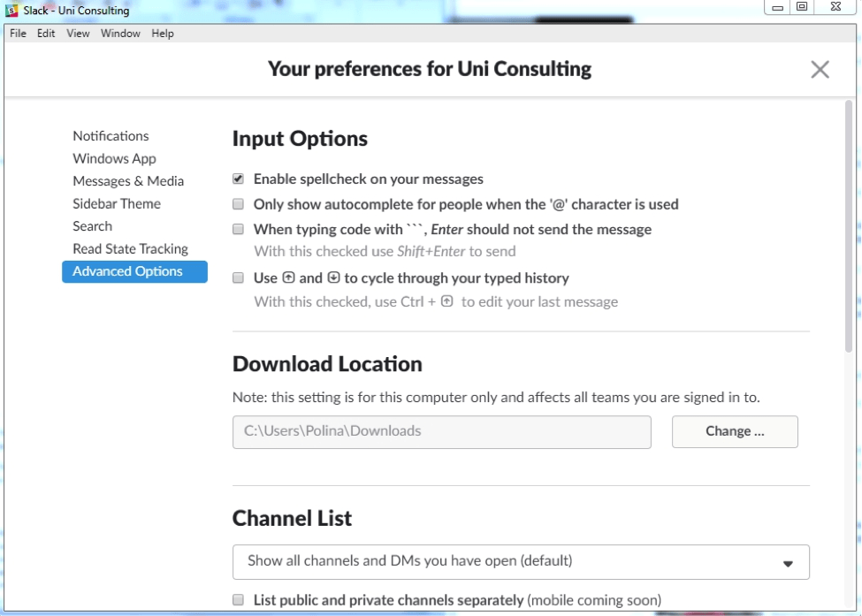Viewport: 862px width, 616px height.
Task: Toggle arrow keys to cycle through typed history
Action: pyautogui.click(x=237, y=277)
